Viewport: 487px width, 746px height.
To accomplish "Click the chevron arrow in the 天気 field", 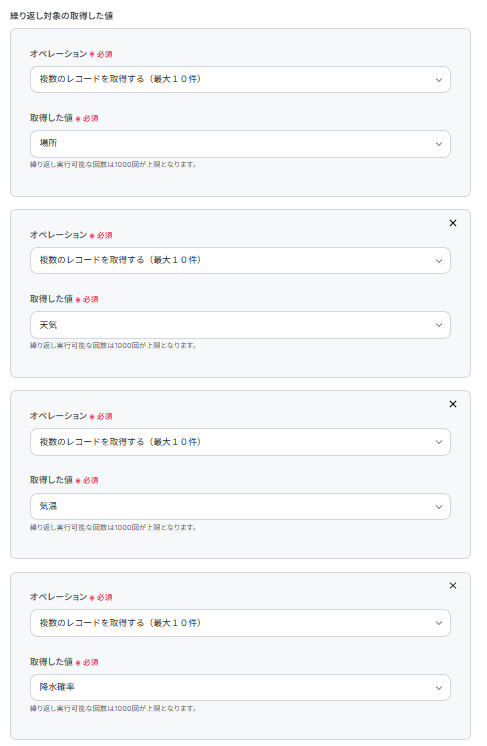I will click(x=439, y=325).
